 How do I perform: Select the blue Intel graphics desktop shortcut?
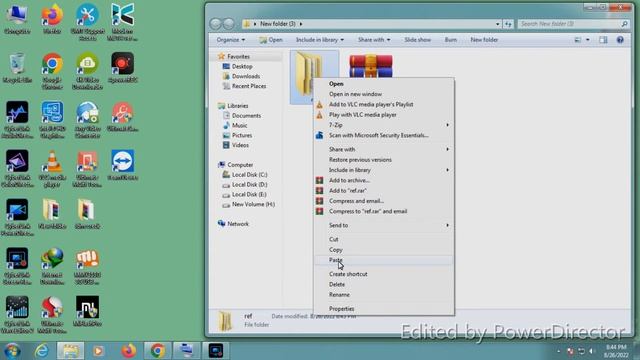coord(52,120)
